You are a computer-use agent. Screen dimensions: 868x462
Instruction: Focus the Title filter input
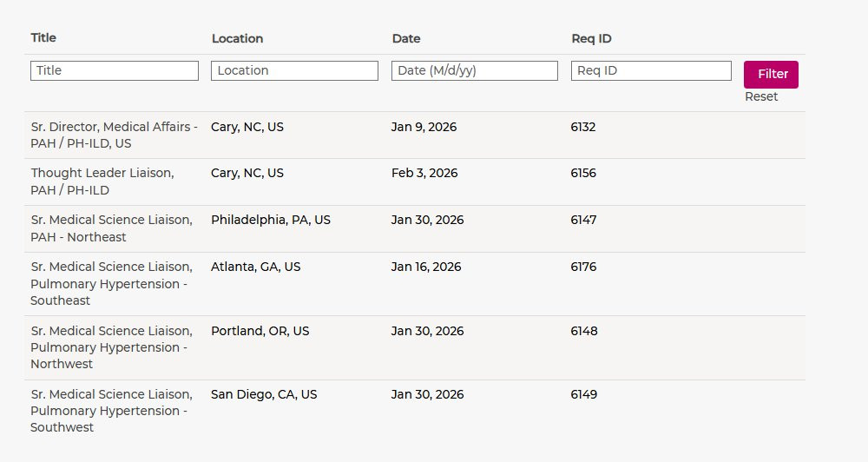point(115,70)
